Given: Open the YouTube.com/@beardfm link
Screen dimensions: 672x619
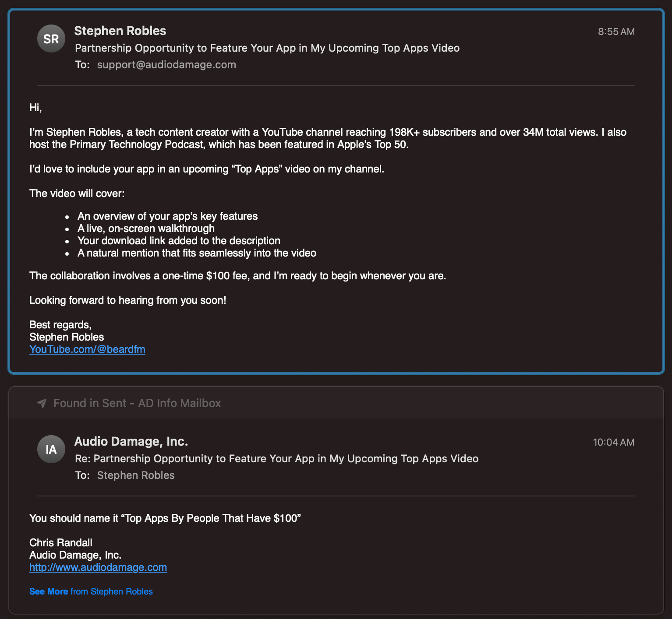Looking at the screenshot, I should pos(87,349).
